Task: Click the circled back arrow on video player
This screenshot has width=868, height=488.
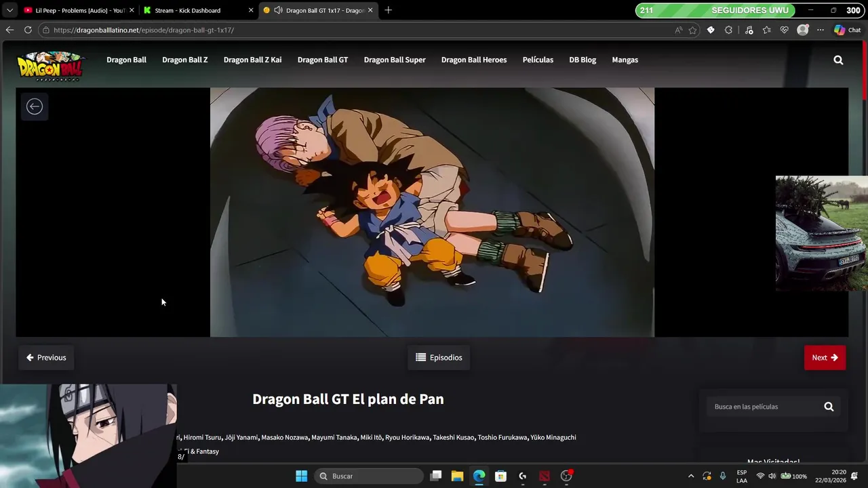Action: pyautogui.click(x=35, y=106)
